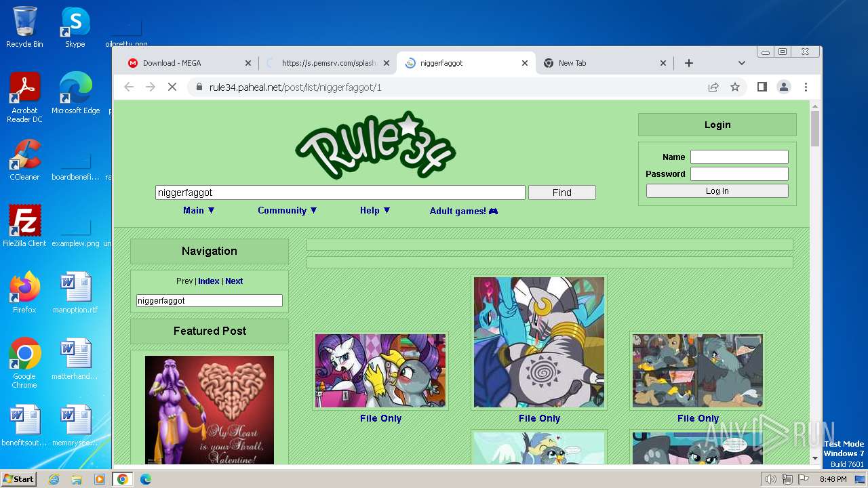Select the matterhand document icon
The height and width of the screenshot is (488, 868).
pyautogui.click(x=75, y=359)
